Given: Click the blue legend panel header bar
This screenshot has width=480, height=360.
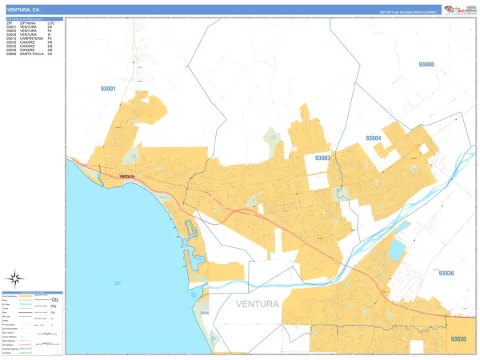Looking at the screenshot, I should tap(32, 293).
